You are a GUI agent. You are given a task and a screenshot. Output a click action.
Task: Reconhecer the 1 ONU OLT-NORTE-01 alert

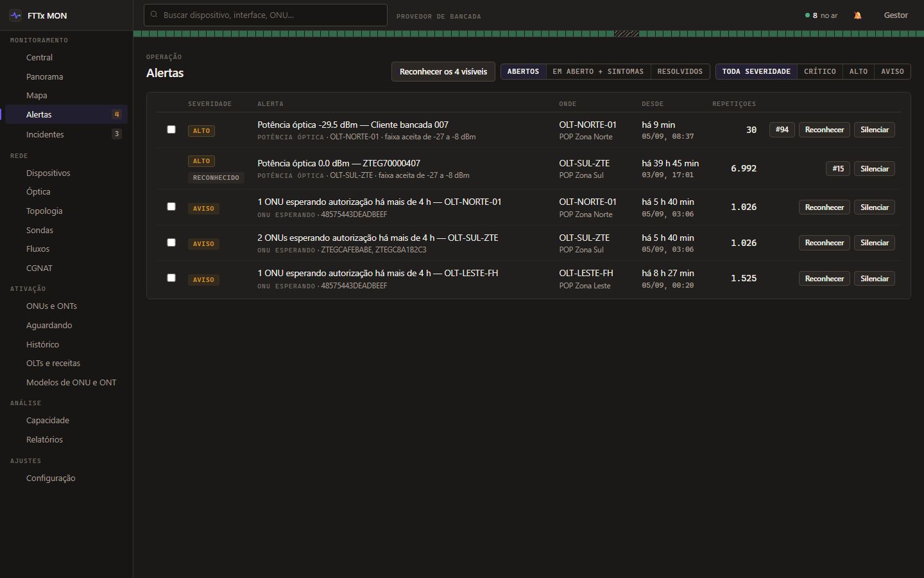pos(825,207)
